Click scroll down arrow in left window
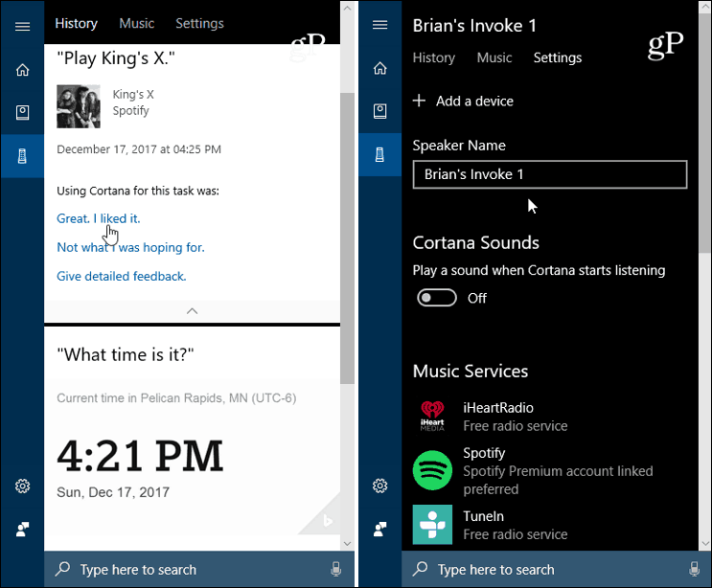 click(x=347, y=543)
